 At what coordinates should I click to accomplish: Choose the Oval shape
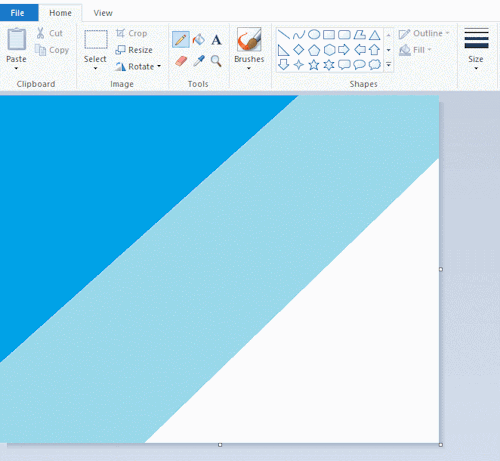coord(314,34)
